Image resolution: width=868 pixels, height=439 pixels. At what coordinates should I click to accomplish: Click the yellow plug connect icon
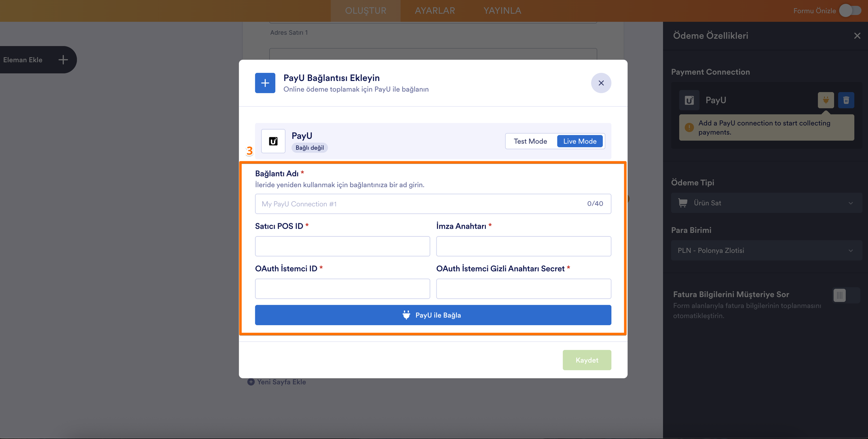point(826,100)
